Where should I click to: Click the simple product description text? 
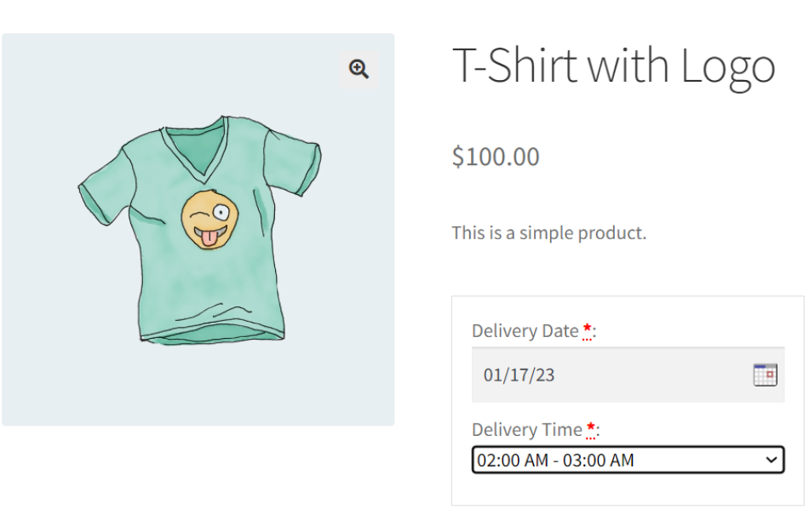549,232
